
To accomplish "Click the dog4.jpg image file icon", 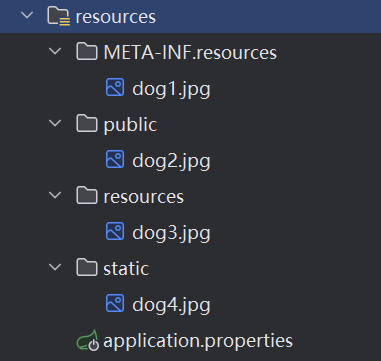I will coord(115,303).
